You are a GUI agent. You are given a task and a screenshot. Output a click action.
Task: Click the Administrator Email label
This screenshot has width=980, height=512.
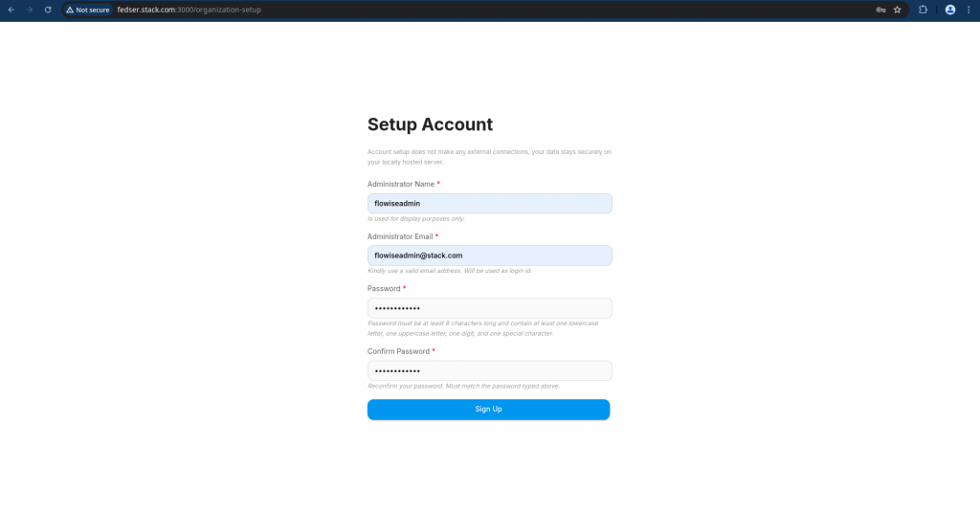tap(400, 236)
